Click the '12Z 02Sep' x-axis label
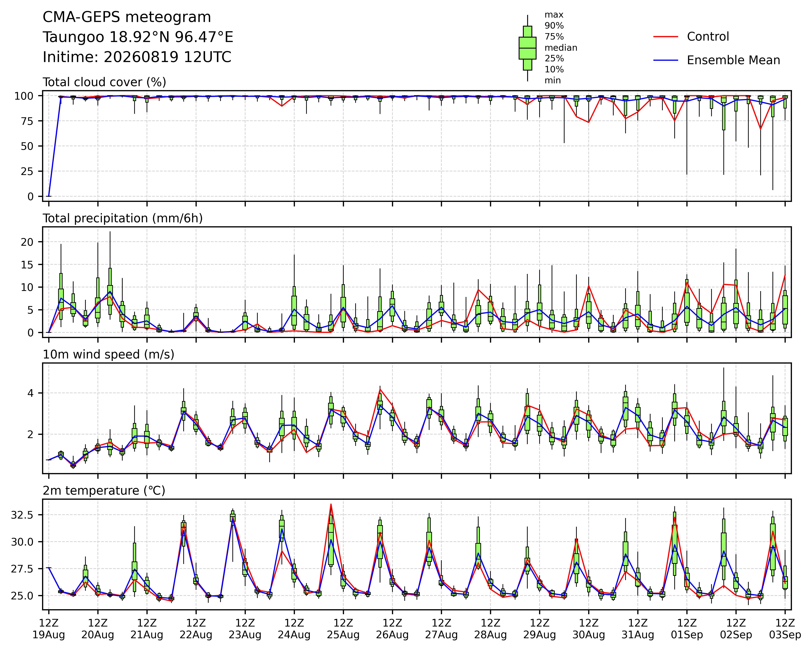The image size is (812, 651). (736, 629)
